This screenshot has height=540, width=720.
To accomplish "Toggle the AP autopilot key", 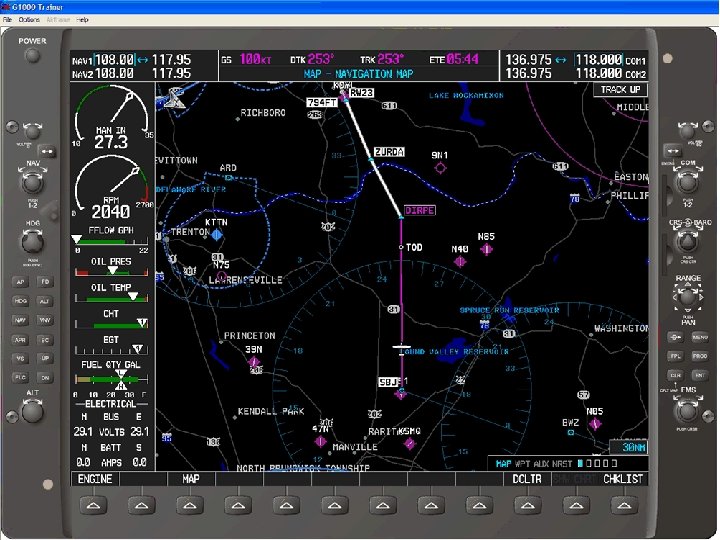I will click(x=20, y=282).
